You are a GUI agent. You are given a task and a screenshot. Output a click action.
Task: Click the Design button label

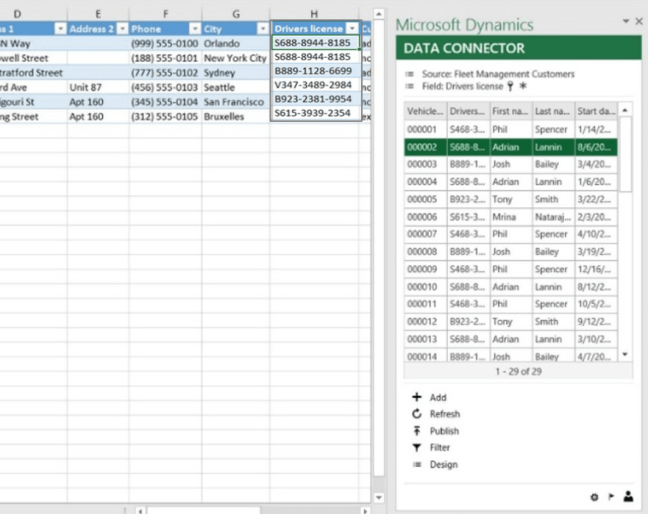click(x=444, y=464)
